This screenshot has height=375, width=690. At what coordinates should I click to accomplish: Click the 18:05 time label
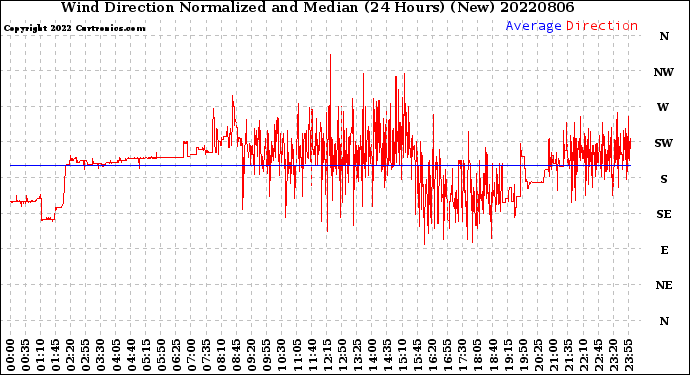coord(477,355)
